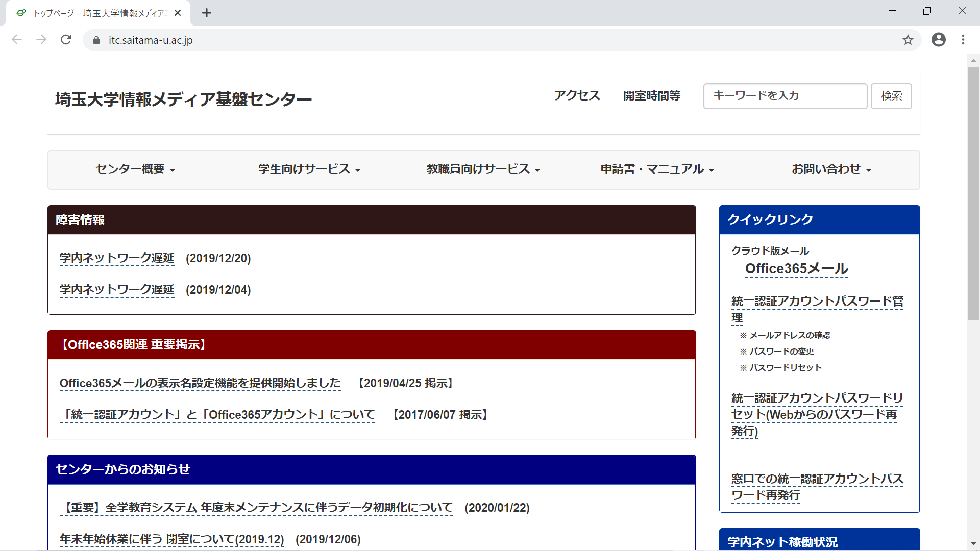This screenshot has width=980, height=551.
Task: Restore down the Chrome window
Action: 927,11
